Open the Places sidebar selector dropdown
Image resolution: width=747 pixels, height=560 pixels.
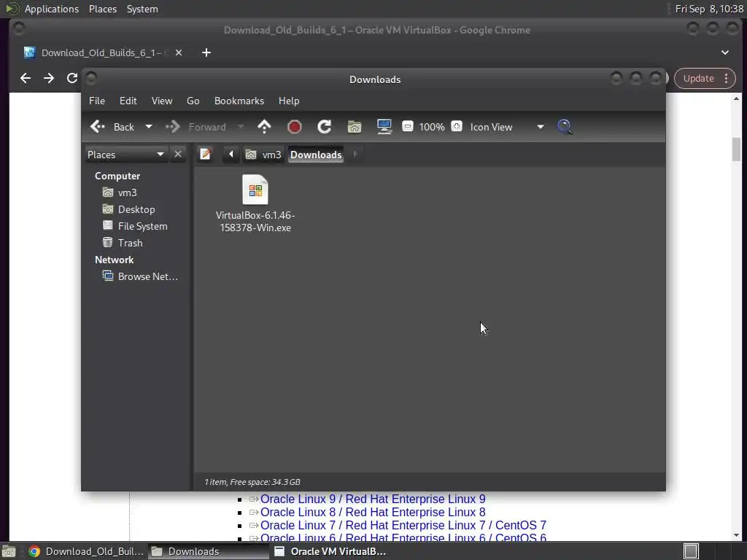pyautogui.click(x=125, y=155)
